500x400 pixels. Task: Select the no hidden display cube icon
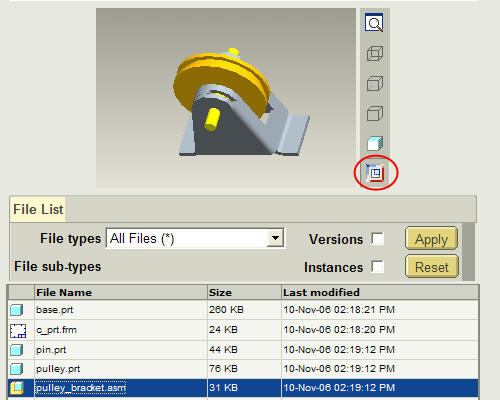(375, 113)
